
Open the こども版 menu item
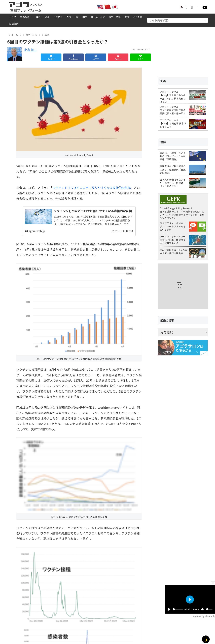coord(138,17)
